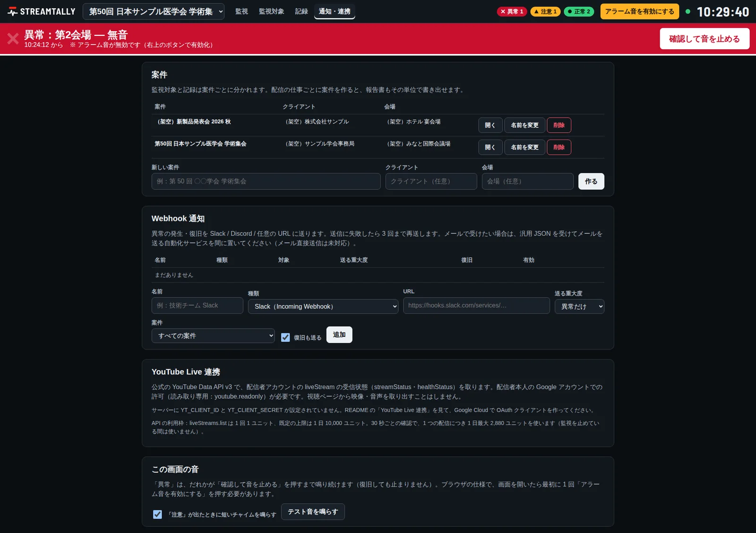
Task: Open the 正常 2 status badge
Action: click(579, 11)
